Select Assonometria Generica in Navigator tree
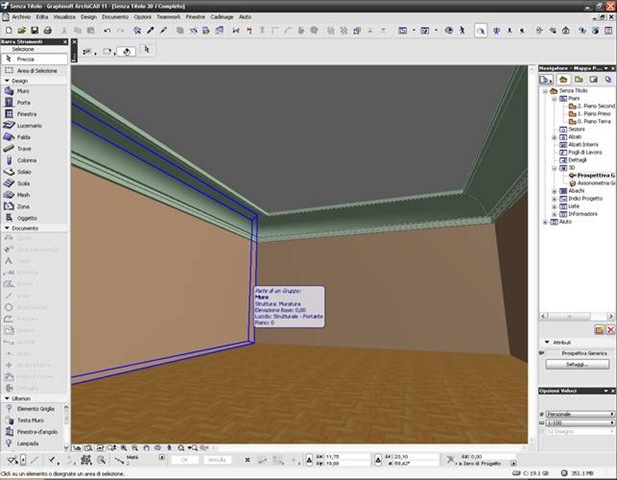Screen dimensions: 617x480 point(594,183)
